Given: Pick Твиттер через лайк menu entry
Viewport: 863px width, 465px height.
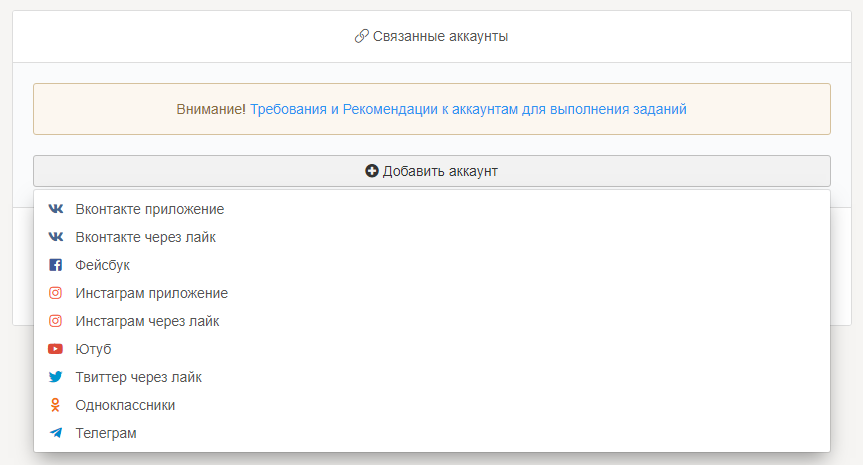Looking at the screenshot, I should click(138, 378).
